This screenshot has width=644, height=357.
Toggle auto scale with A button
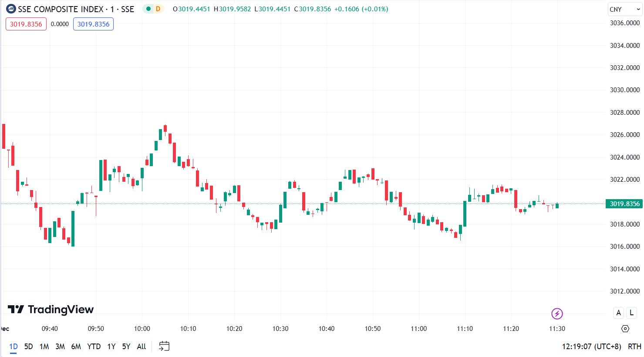tap(618, 313)
